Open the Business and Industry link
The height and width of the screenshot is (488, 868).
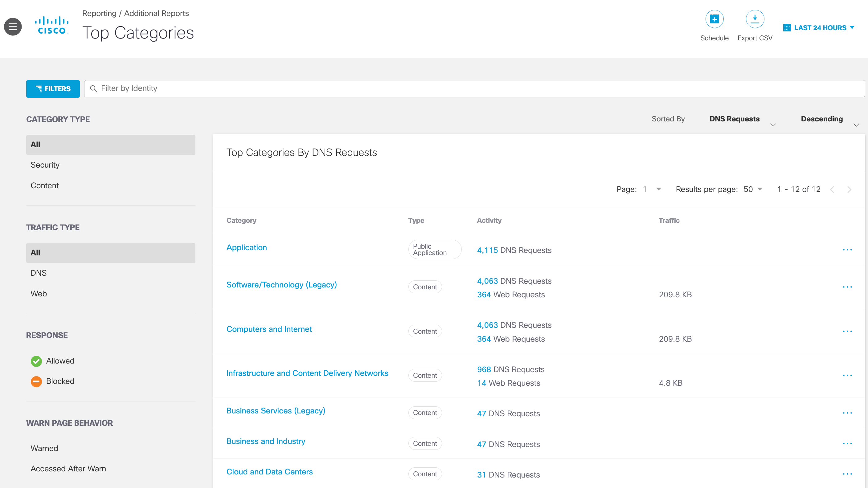[265, 441]
